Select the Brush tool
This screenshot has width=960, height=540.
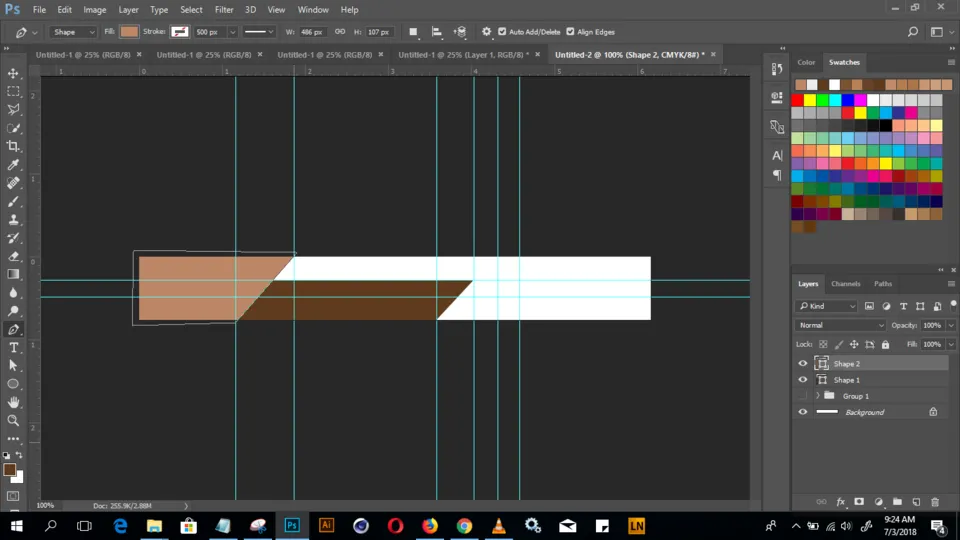[13, 201]
